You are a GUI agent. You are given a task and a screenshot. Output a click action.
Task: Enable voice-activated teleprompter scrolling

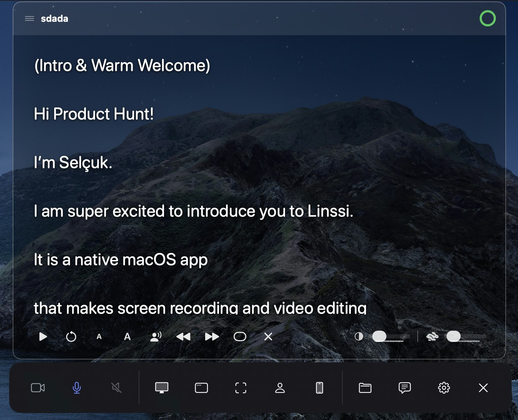pos(156,337)
